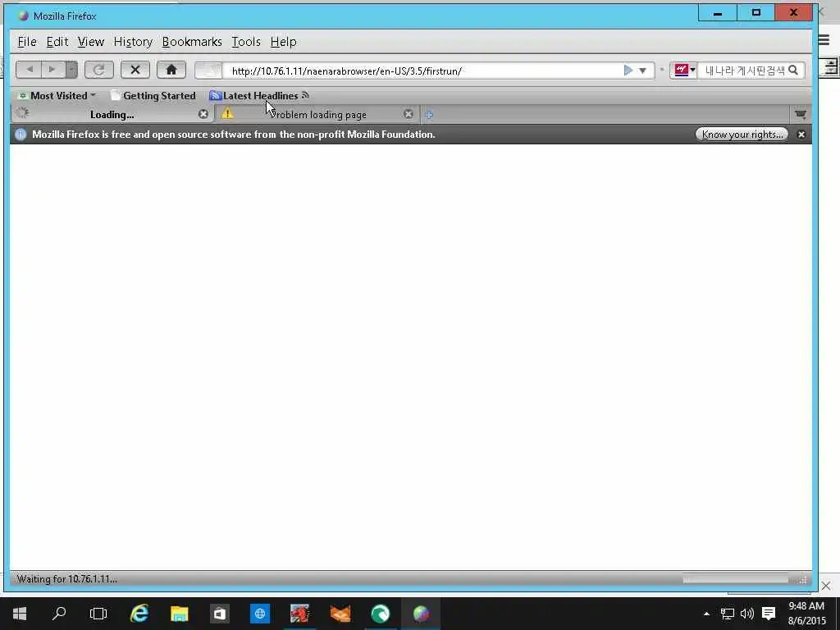840x630 pixels.
Task: Open the orange fox icon app on taskbar
Action: coord(340,614)
